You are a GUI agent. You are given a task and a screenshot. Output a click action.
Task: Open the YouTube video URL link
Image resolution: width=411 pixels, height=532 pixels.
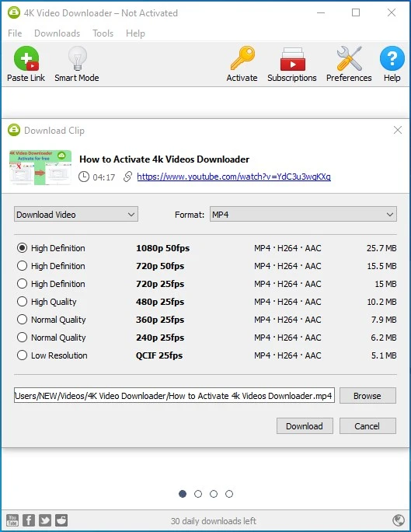click(x=234, y=177)
